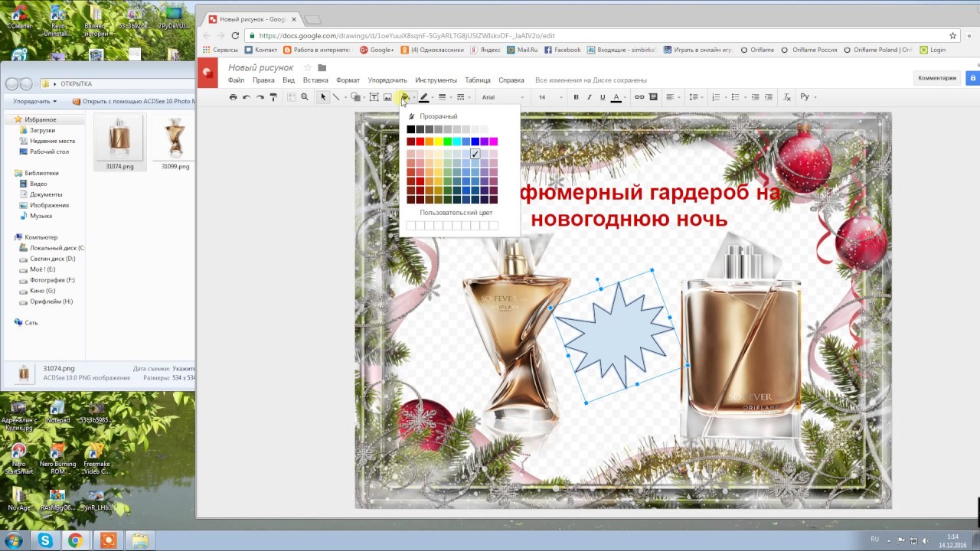Open the Facebook bookmark
The image size is (980, 551).
[x=562, y=50]
